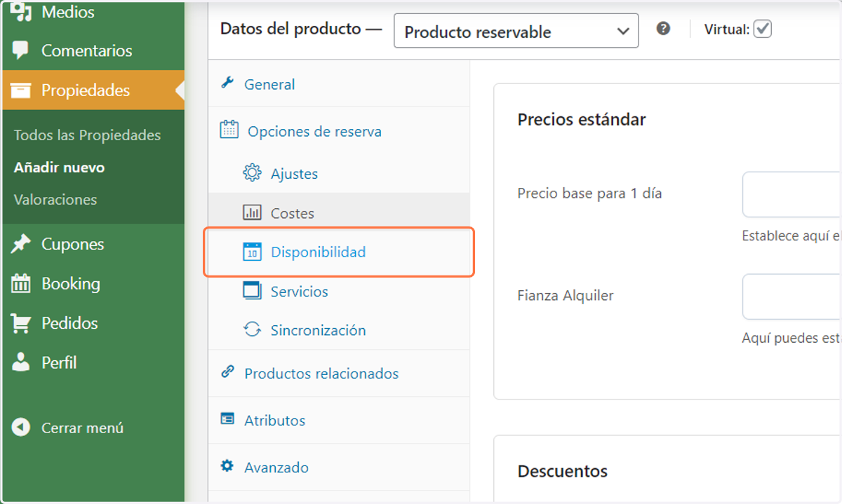This screenshot has width=842, height=504.
Task: Select the Servicios sub-tab
Action: [x=339, y=292]
